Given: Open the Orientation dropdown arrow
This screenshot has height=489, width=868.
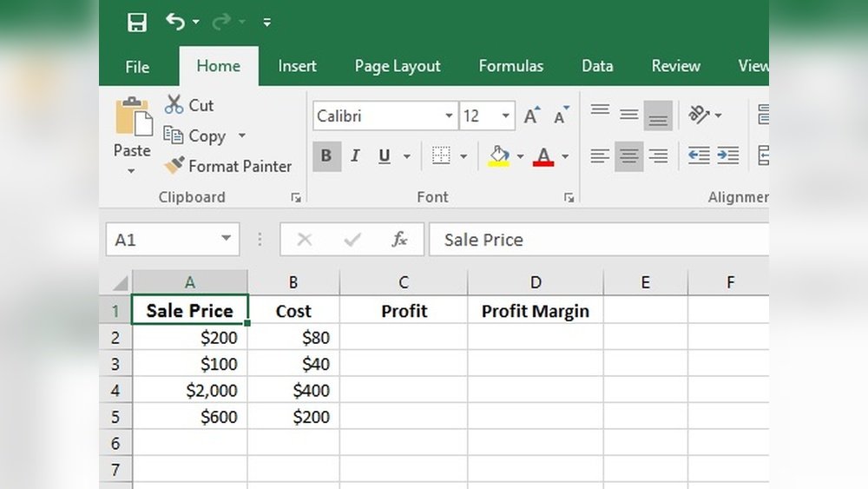Looking at the screenshot, I should point(719,116).
